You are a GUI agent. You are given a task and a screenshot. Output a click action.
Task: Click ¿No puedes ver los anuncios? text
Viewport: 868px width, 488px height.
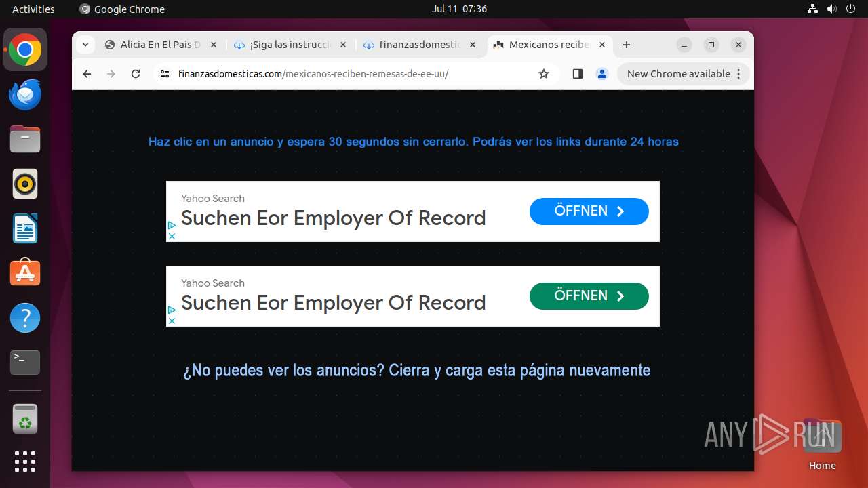tap(416, 371)
